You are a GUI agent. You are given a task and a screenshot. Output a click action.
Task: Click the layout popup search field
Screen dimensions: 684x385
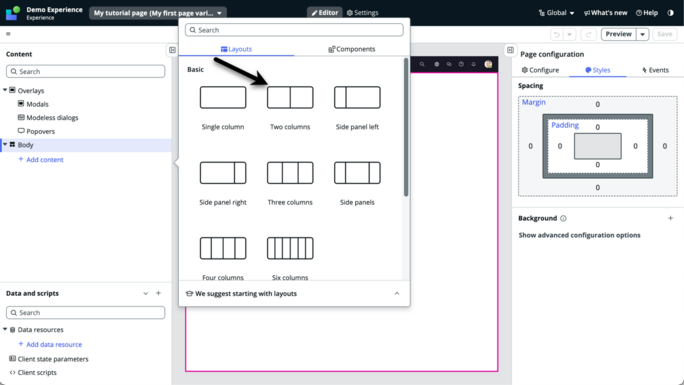click(294, 30)
